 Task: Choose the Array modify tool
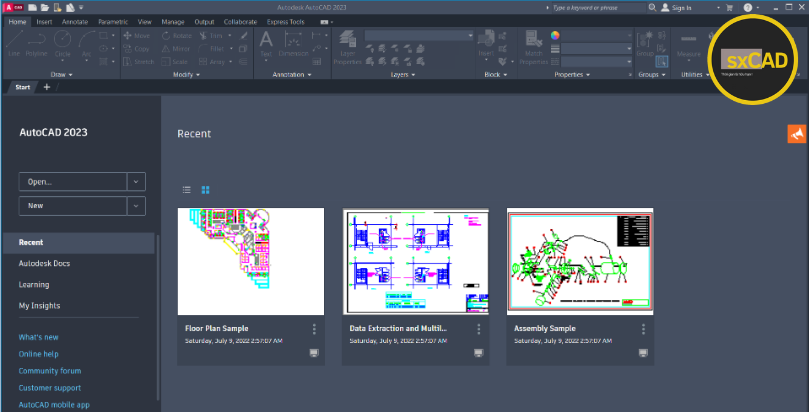click(212, 61)
